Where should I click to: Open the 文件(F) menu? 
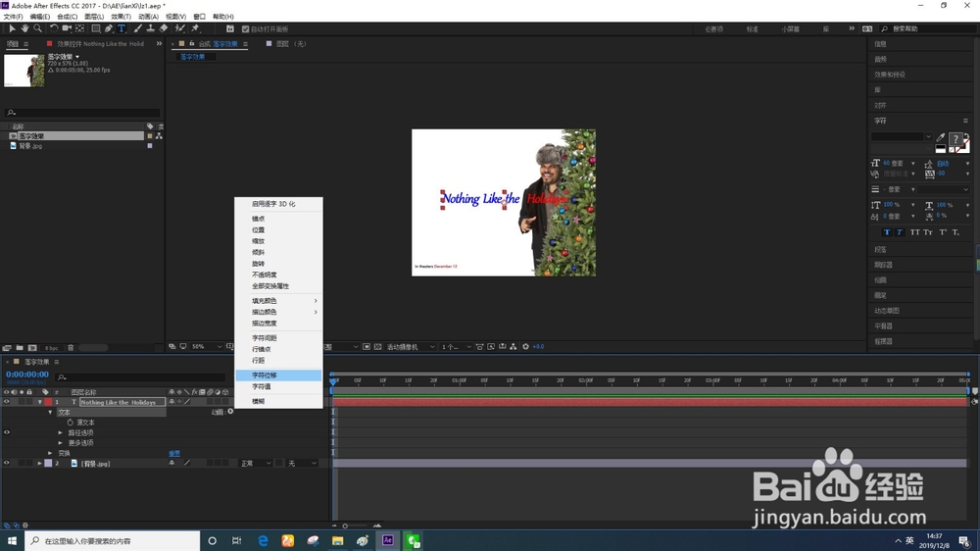[x=13, y=17]
